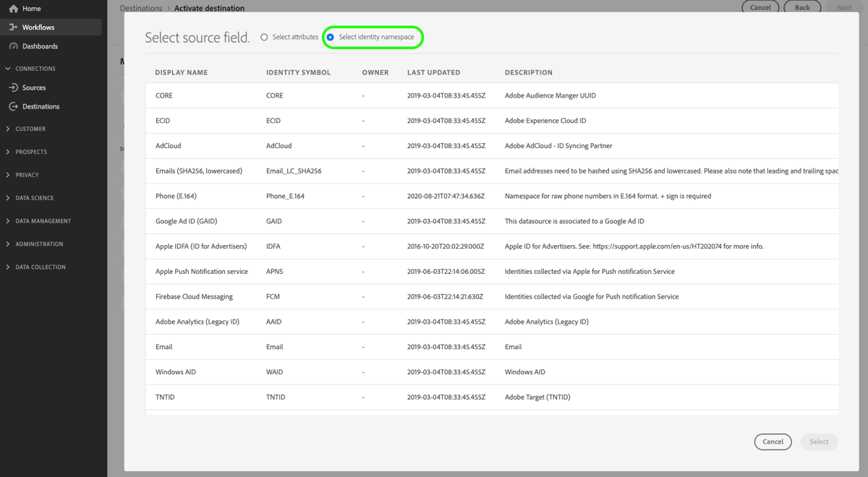Cancel the dialog using its Cancel button

(773, 442)
